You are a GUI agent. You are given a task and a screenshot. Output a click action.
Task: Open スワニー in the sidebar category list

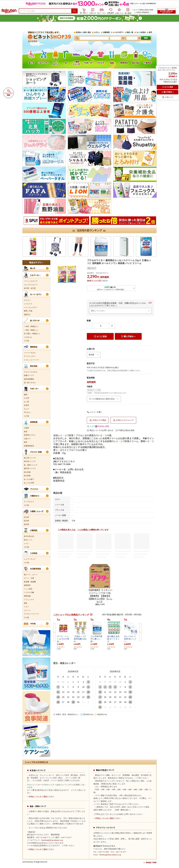click(27, 300)
